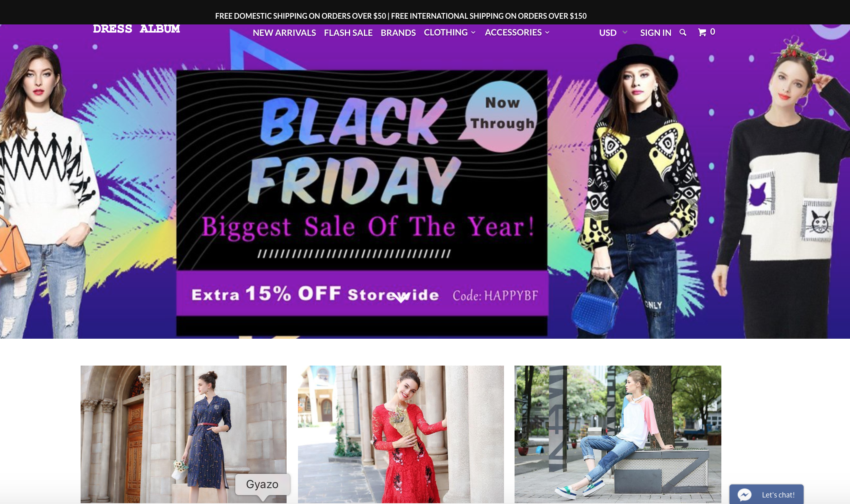Viewport: 850px width, 504px height.
Task: Open the navy print dress photo
Action: tap(184, 434)
